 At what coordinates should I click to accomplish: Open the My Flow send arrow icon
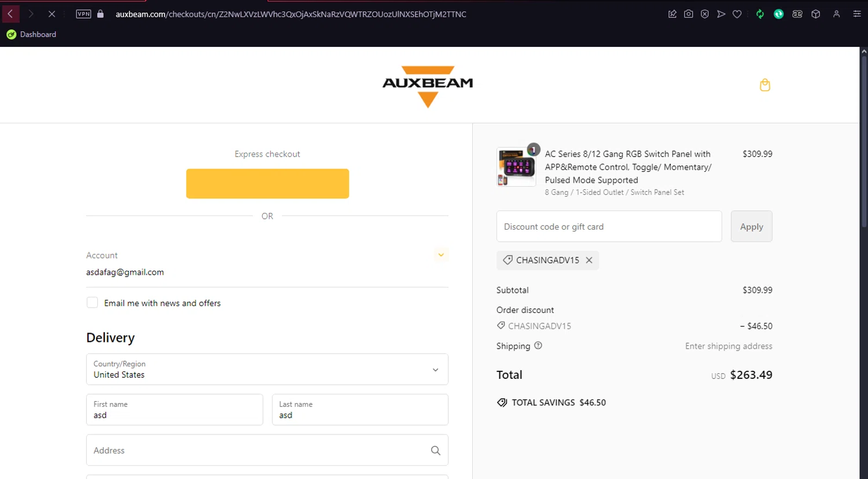click(721, 14)
